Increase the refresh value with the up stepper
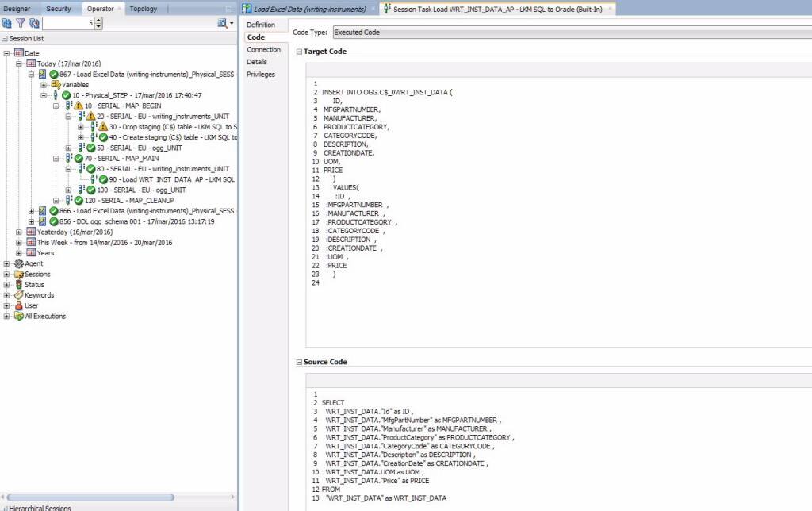Screen dimensions: 812x511 click(98, 19)
